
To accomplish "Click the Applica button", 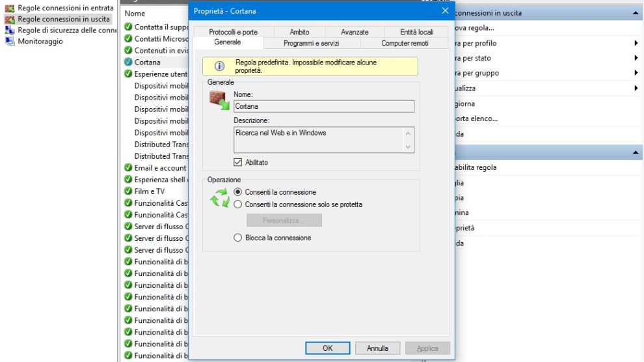I will pos(427,348).
